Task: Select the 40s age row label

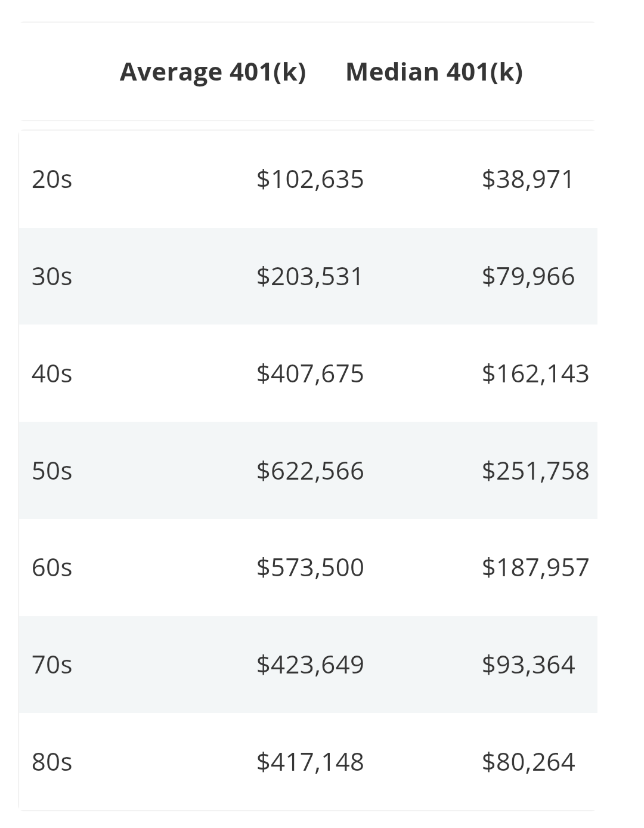Action: tap(52, 374)
